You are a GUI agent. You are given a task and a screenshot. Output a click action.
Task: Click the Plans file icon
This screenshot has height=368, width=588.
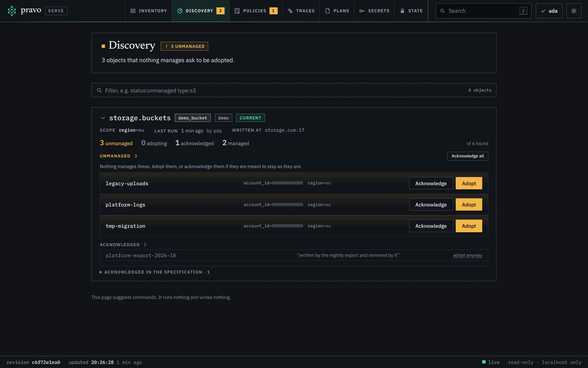click(327, 11)
